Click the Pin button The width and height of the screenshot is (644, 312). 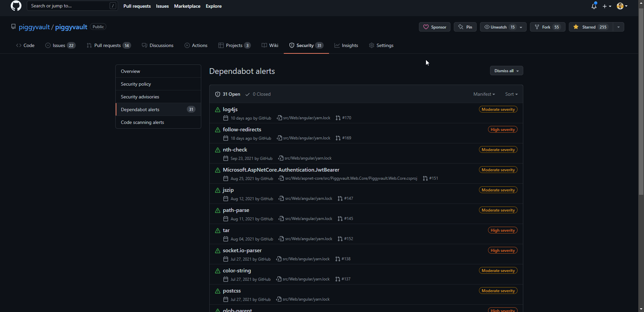(x=465, y=27)
